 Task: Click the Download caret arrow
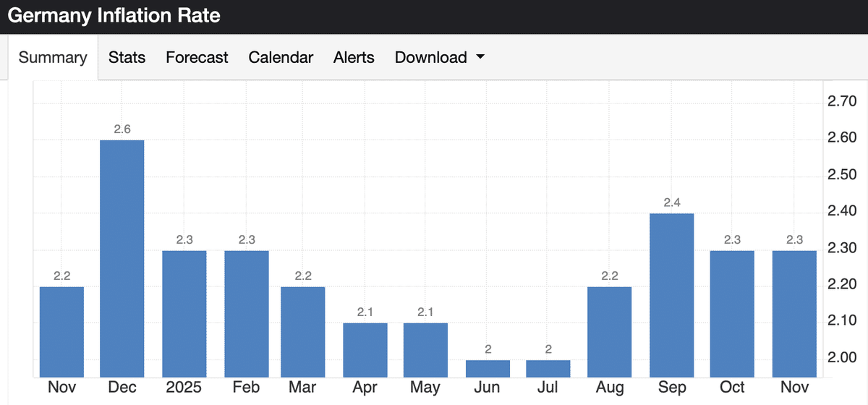pos(480,58)
